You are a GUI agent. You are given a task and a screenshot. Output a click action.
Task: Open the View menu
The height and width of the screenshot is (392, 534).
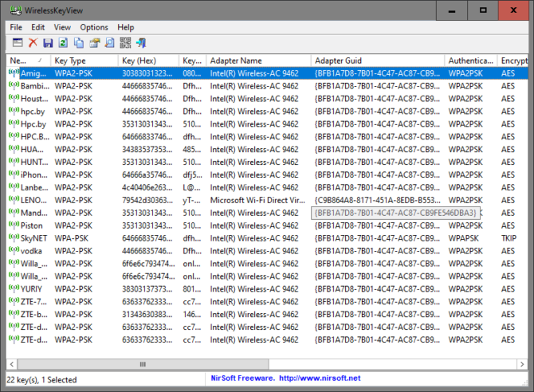62,27
